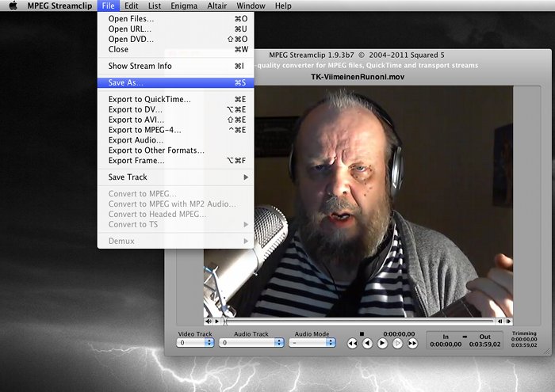Open the Help menu

[283, 6]
